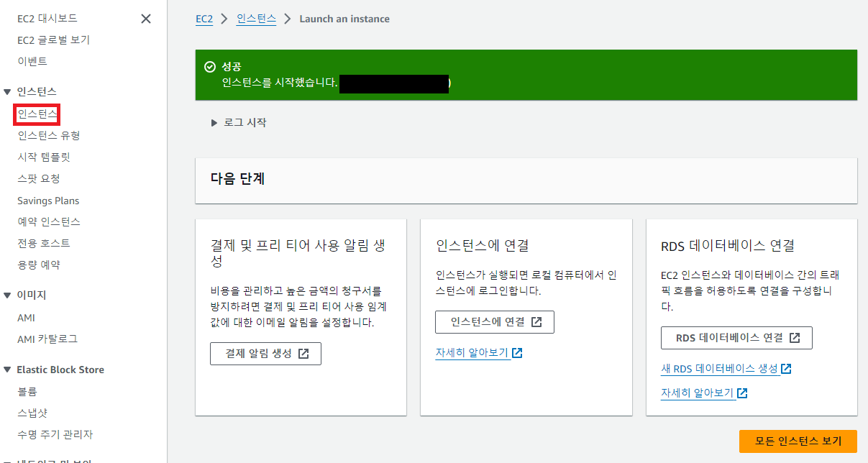Screen dimensions: 868x463
Task: Open 자세히 알아보기 link in RDS card
Action: pyautogui.click(x=698, y=393)
